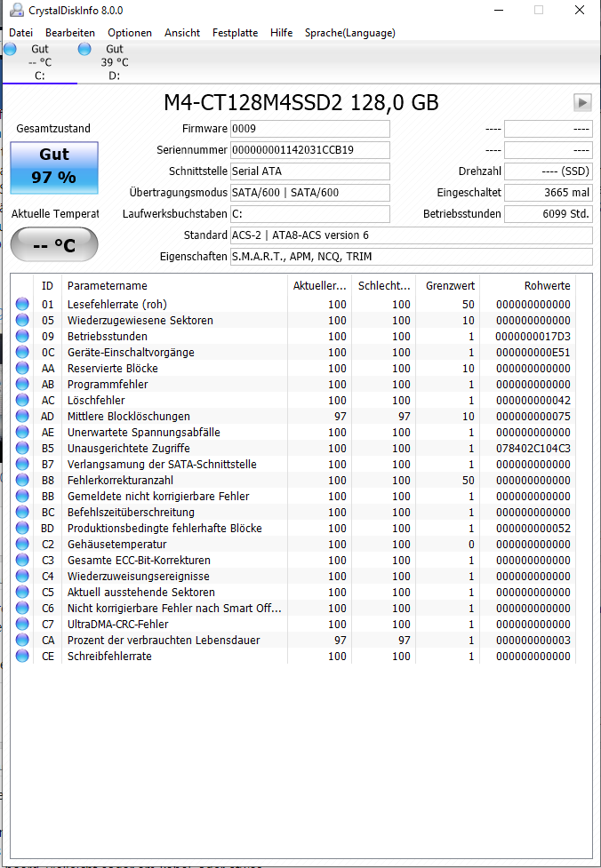
Task: Open the Festplatte menu
Action: click(x=235, y=33)
